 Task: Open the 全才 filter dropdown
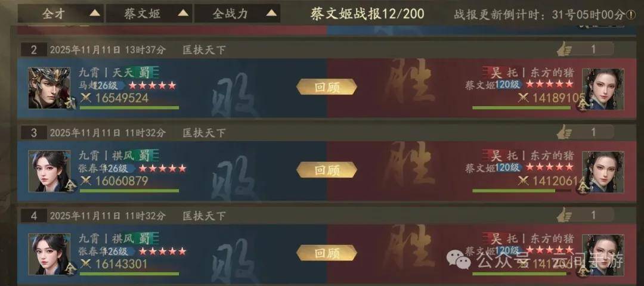(60, 14)
